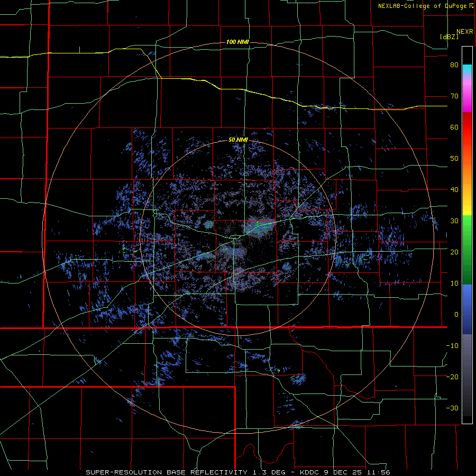The image size is (476, 476).
Task: Click the 100 NMI range ring label
Action: click(x=237, y=42)
